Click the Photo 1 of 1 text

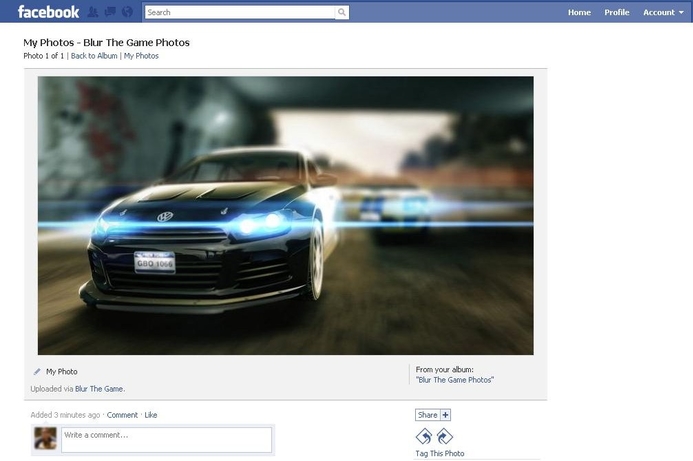pyautogui.click(x=44, y=56)
